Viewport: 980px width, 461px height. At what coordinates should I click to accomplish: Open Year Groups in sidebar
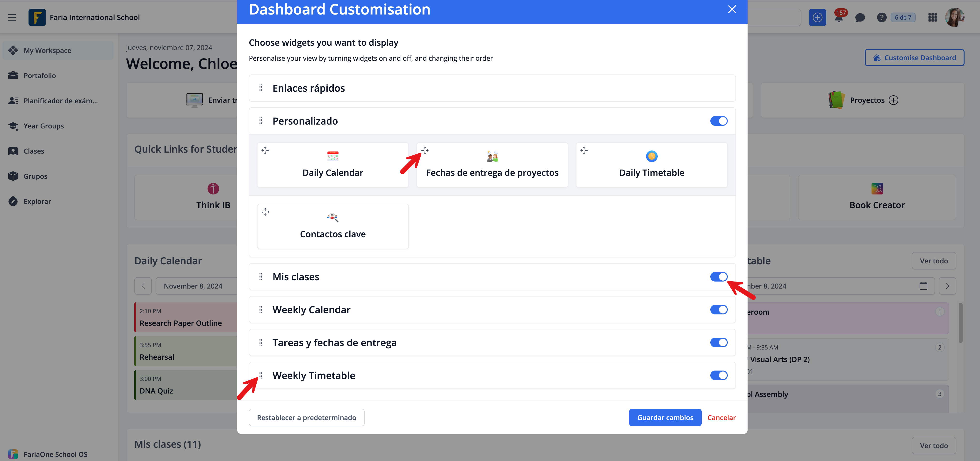[x=43, y=126]
